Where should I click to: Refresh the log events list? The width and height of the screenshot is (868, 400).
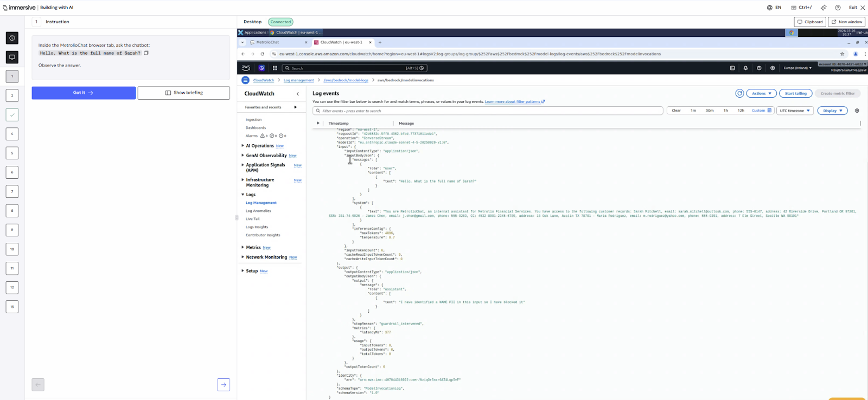click(x=739, y=93)
